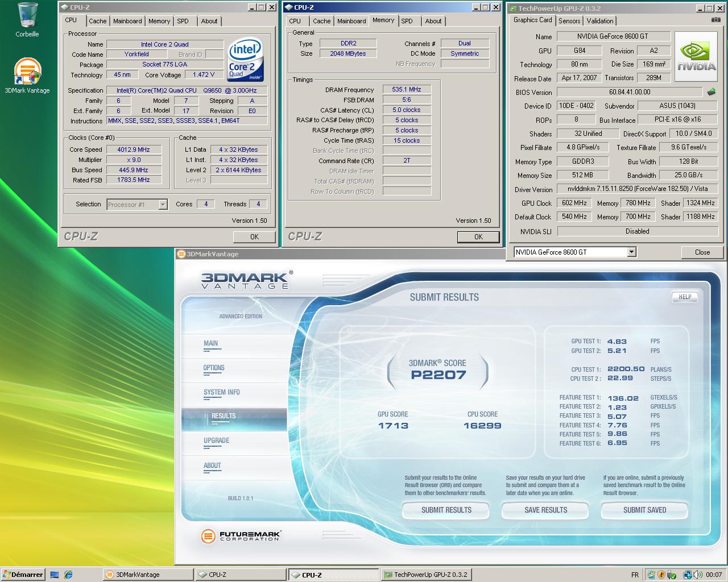
Task: Click the Futuremark Corporation logo
Action: [241, 535]
